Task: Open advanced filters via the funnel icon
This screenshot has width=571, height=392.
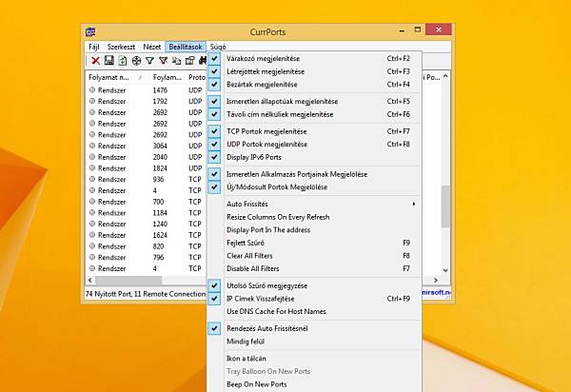Action: click(x=149, y=61)
